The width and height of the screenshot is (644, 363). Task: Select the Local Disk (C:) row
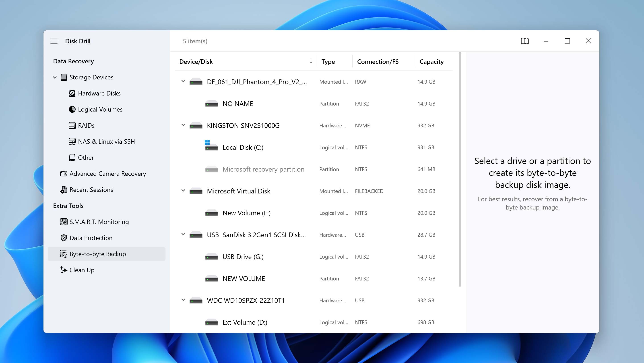(x=314, y=148)
